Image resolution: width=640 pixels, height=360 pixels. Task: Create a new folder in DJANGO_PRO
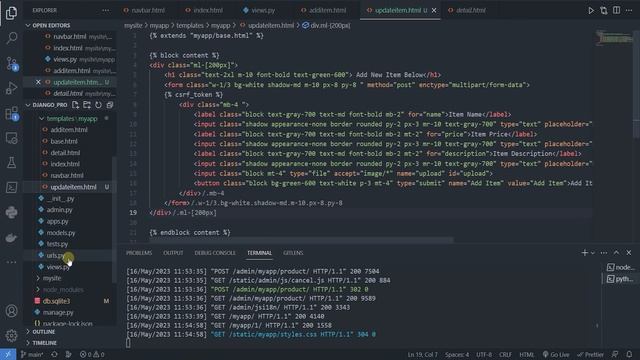87,105
